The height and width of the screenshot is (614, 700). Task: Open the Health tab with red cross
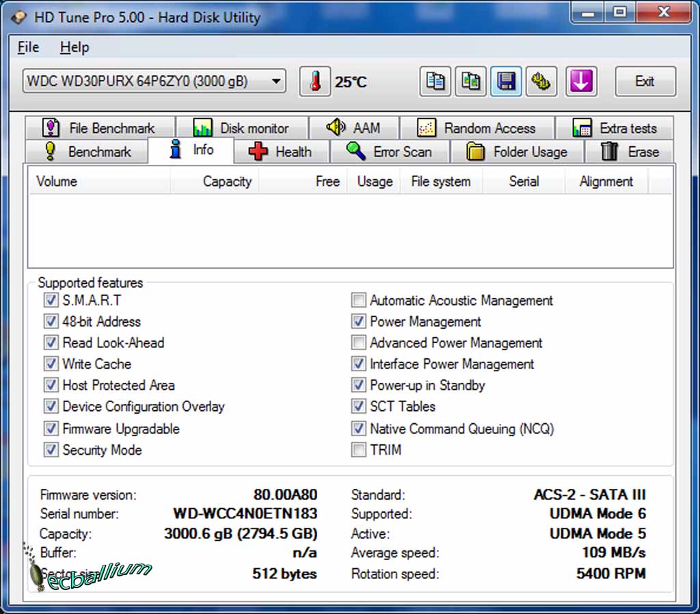click(281, 152)
